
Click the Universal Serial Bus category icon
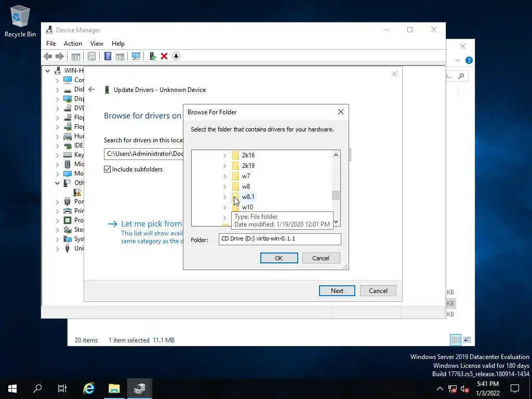pyautogui.click(x=68, y=248)
